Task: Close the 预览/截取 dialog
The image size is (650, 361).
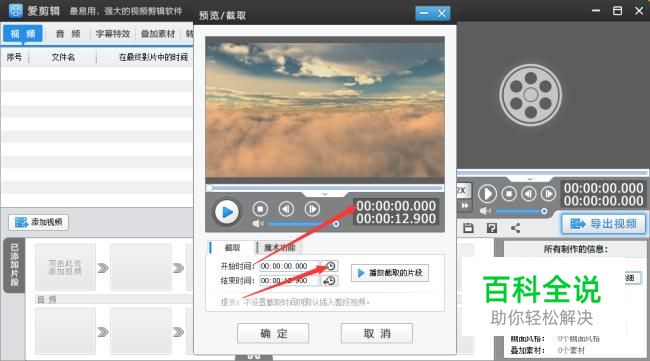Action: pyautogui.click(x=442, y=14)
